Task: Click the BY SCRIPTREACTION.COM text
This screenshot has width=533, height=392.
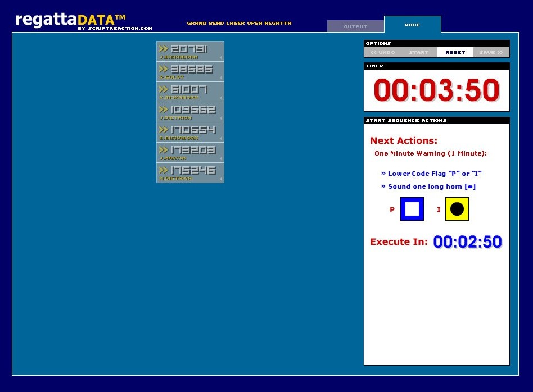Action: click(x=115, y=28)
